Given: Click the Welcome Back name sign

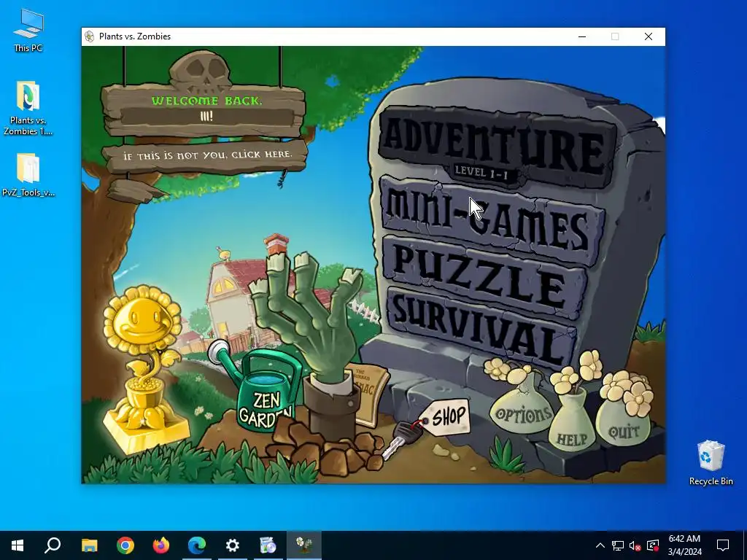Looking at the screenshot, I should pyautogui.click(x=204, y=109).
